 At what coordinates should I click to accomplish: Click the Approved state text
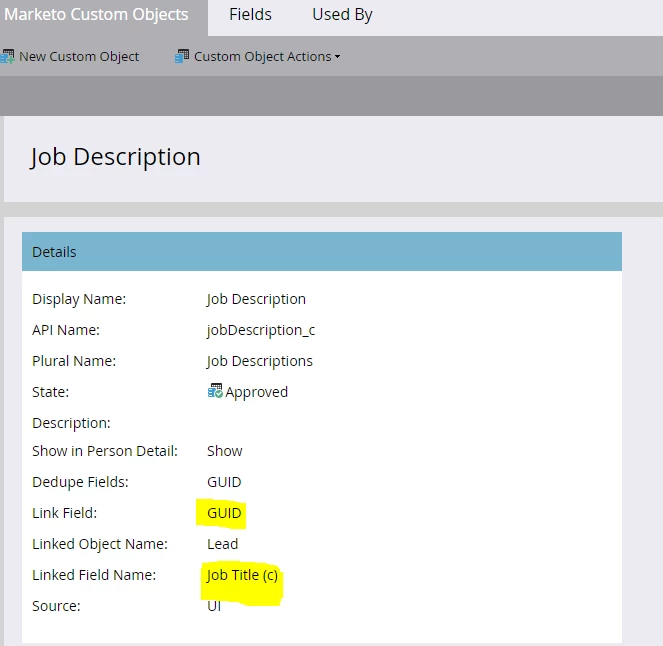coord(257,392)
